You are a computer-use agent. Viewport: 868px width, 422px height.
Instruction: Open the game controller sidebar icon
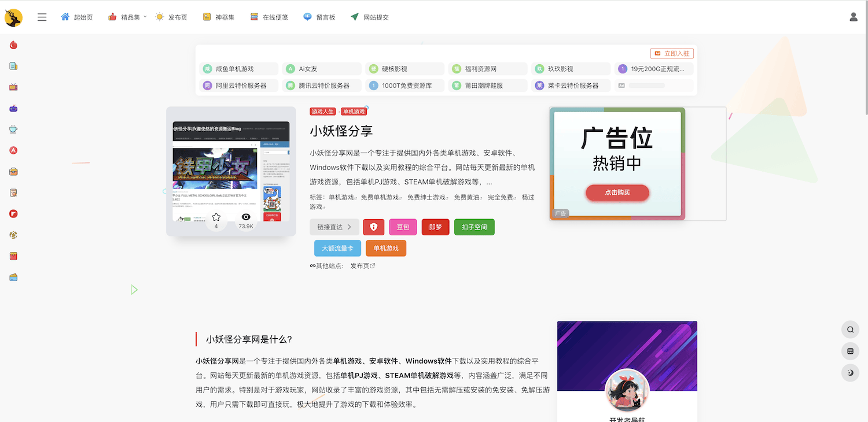(13, 108)
